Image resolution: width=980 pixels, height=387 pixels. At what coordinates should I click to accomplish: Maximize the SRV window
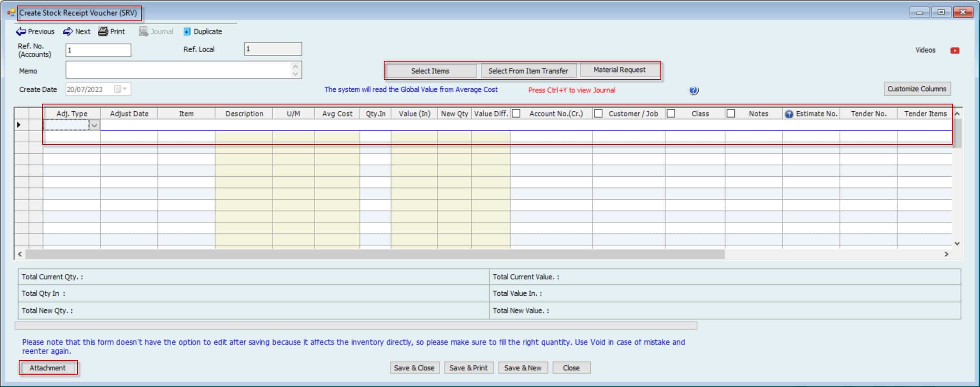(941, 12)
